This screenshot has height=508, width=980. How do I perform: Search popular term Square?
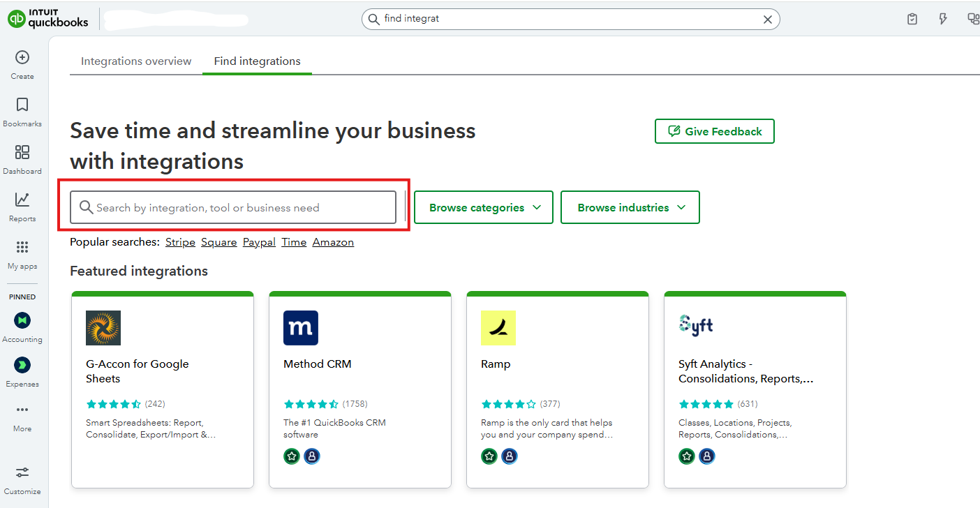219,242
